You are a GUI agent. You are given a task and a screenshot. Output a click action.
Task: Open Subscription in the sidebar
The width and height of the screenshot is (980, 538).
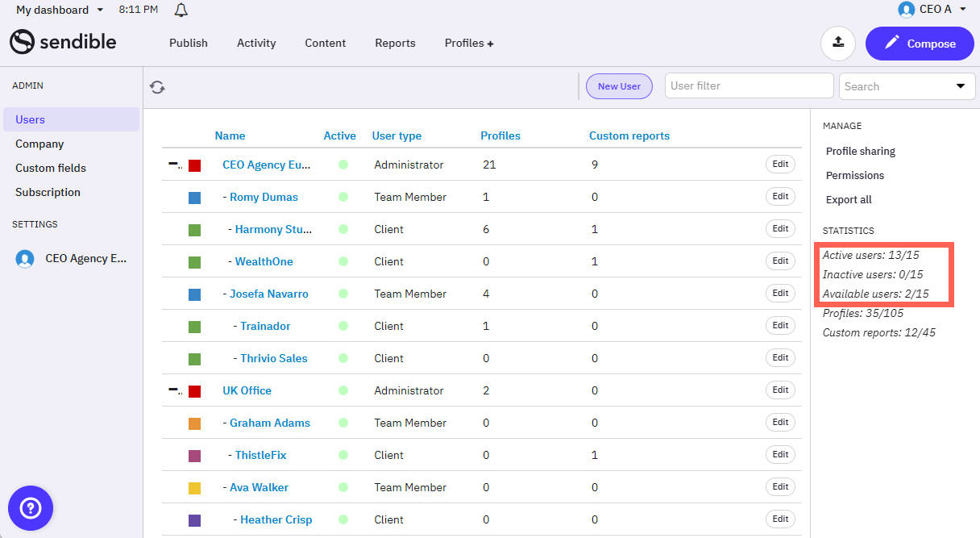[x=48, y=192]
